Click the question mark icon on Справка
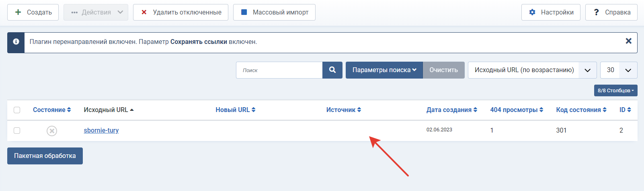Screen dimensions: 644x191 click(596, 12)
